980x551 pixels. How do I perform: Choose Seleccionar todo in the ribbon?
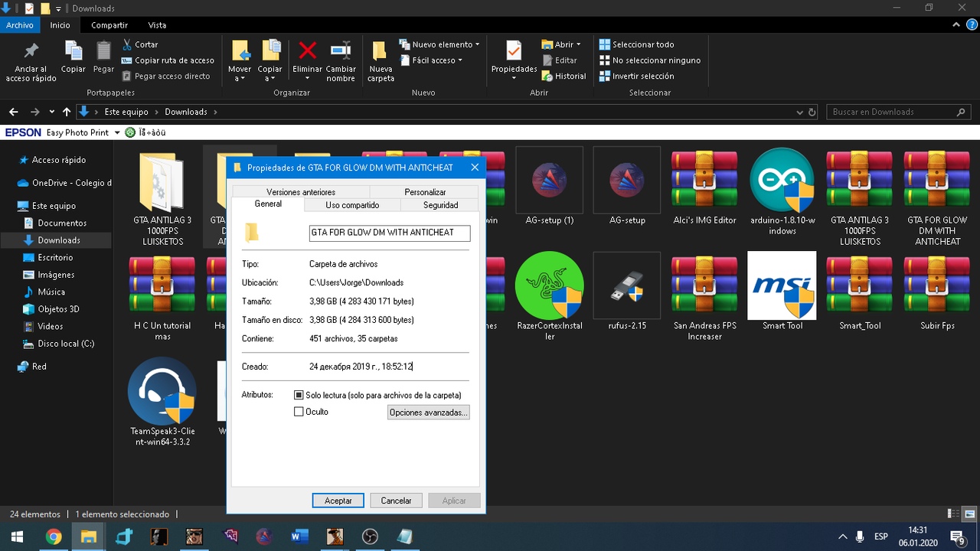(x=636, y=44)
